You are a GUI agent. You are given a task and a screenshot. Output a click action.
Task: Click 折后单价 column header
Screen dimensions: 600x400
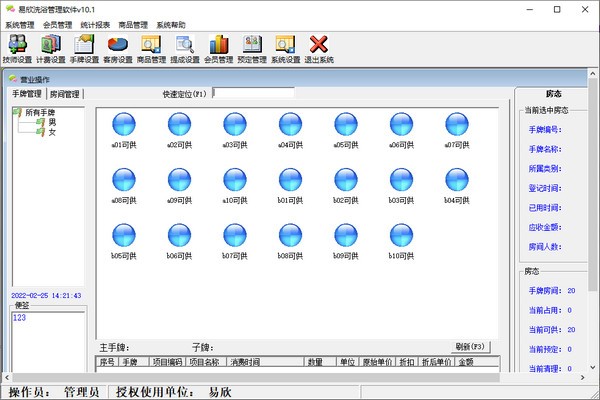point(436,362)
